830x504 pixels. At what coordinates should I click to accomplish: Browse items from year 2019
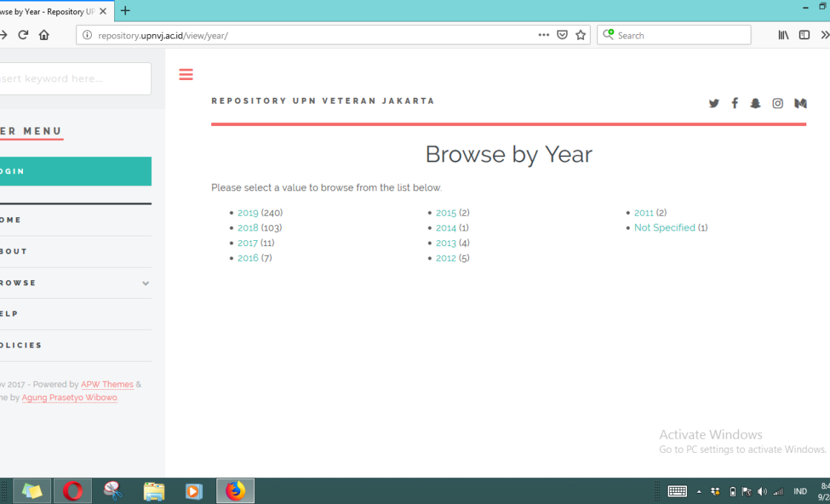248,213
